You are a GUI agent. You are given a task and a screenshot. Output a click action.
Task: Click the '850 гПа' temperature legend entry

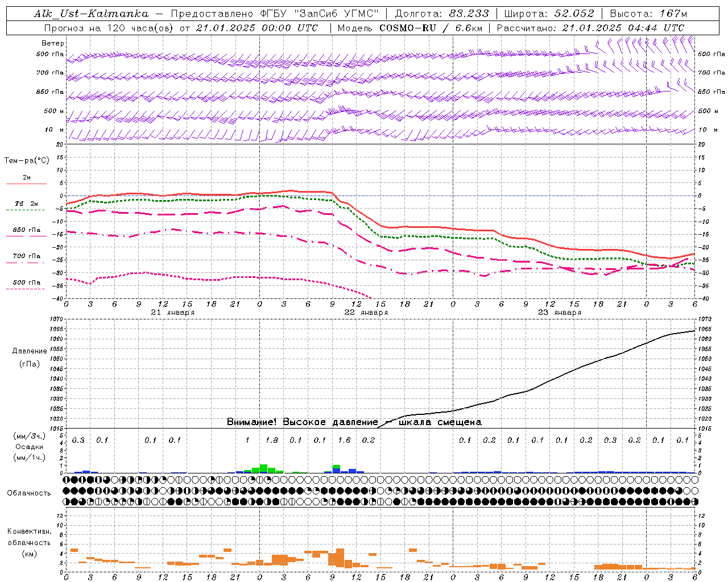(x=27, y=230)
